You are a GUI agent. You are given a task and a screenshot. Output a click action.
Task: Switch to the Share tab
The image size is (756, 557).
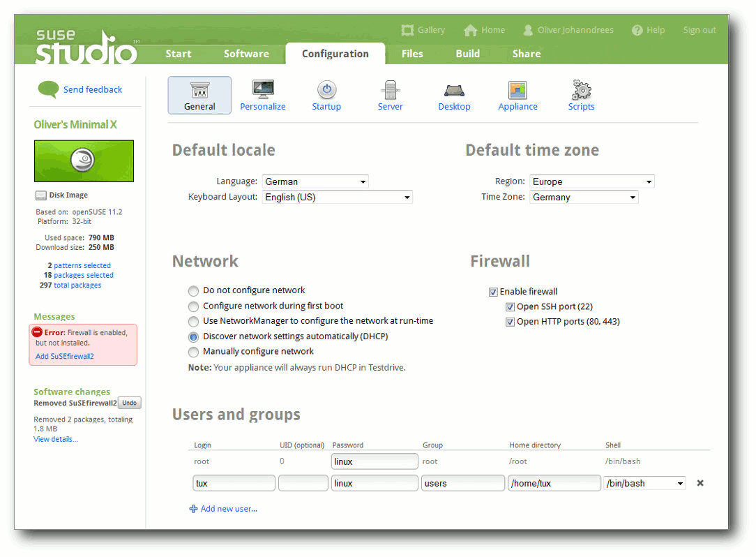[527, 54]
